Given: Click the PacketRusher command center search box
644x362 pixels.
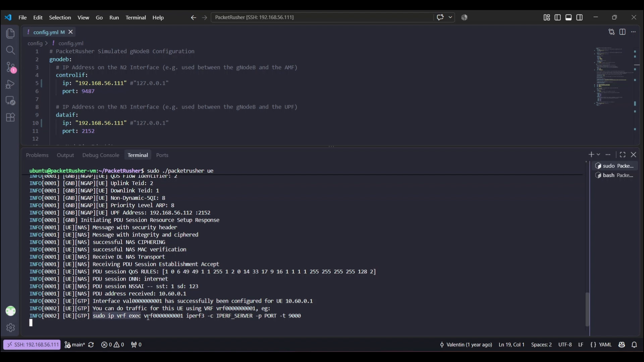Looking at the screenshot, I should (x=322, y=17).
